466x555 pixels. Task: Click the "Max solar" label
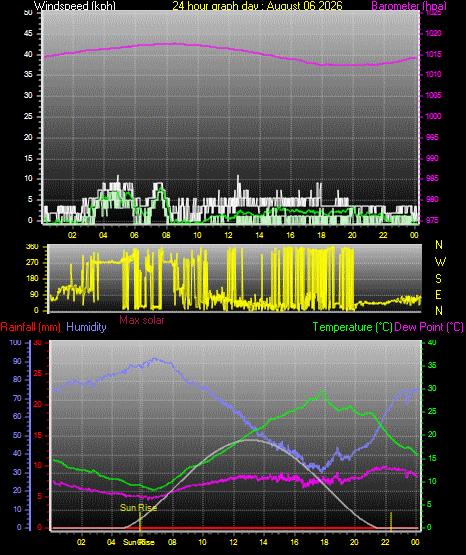tap(142, 320)
